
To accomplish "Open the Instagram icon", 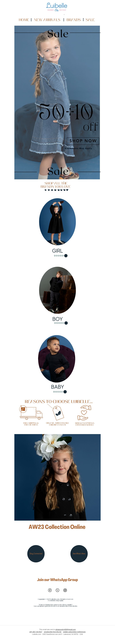I will pyautogui.click(x=65, y=590).
